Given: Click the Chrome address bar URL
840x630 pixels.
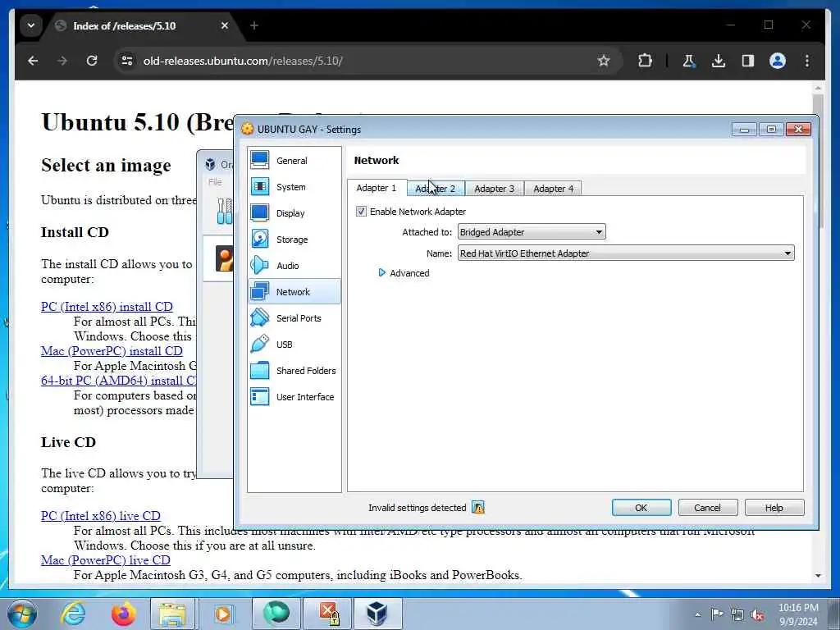Looking at the screenshot, I should tap(243, 61).
